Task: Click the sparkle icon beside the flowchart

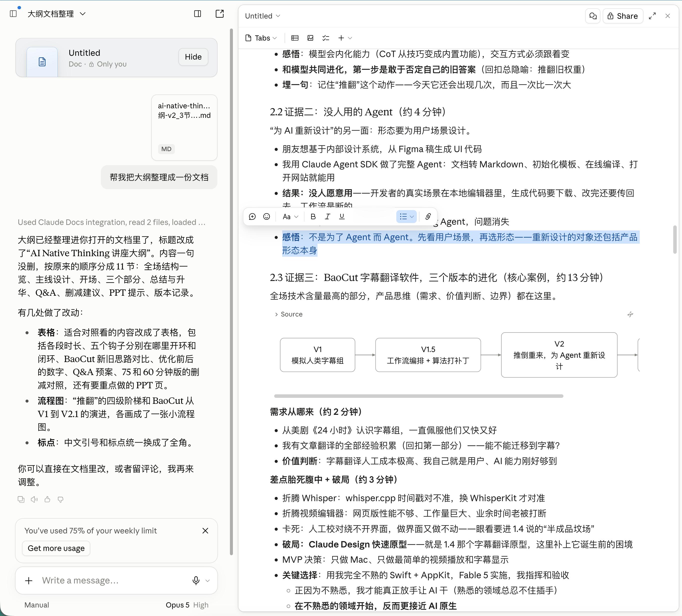Action: point(630,314)
